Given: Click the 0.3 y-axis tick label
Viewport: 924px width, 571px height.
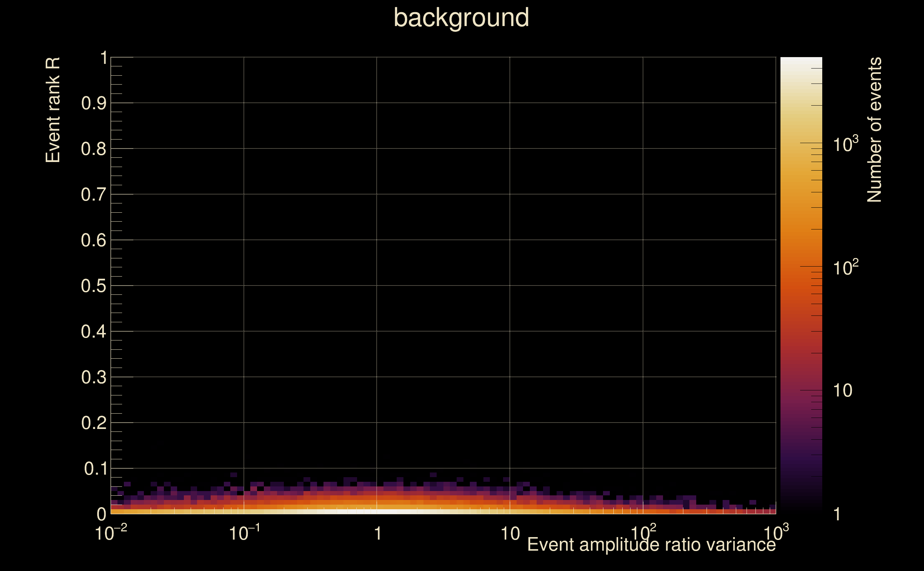Looking at the screenshot, I should (93, 377).
